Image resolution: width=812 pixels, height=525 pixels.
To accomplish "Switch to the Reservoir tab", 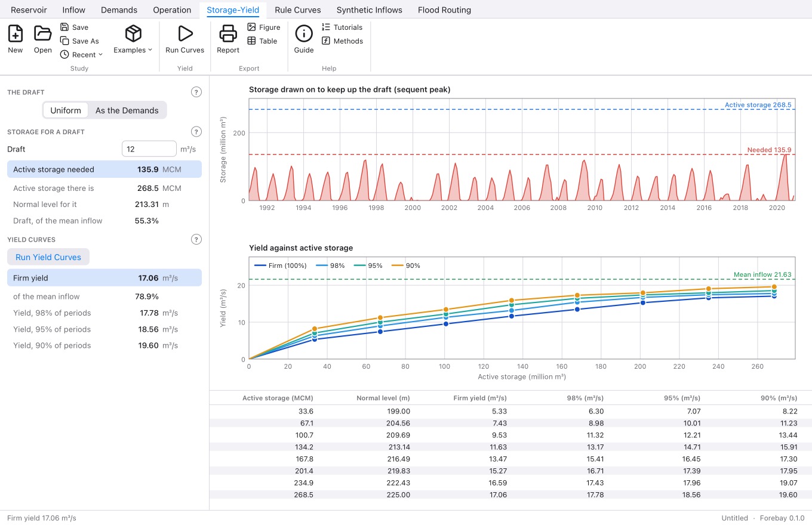I will pyautogui.click(x=29, y=10).
